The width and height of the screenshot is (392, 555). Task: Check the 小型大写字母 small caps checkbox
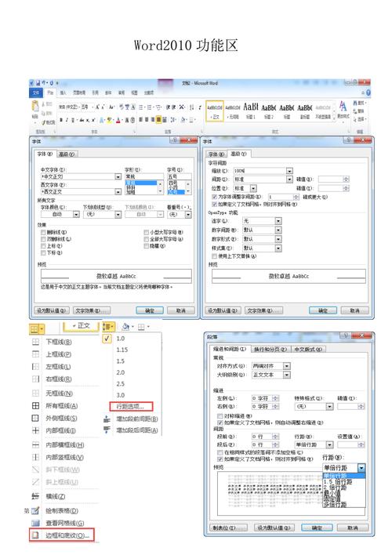coord(146,233)
